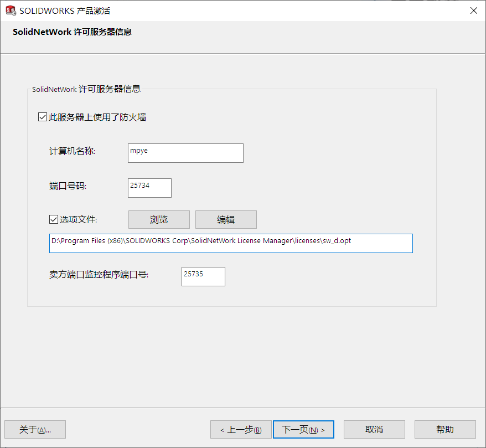The image size is (486, 448).
Task: Click the vendor daemon port field 25735
Action: click(x=203, y=276)
